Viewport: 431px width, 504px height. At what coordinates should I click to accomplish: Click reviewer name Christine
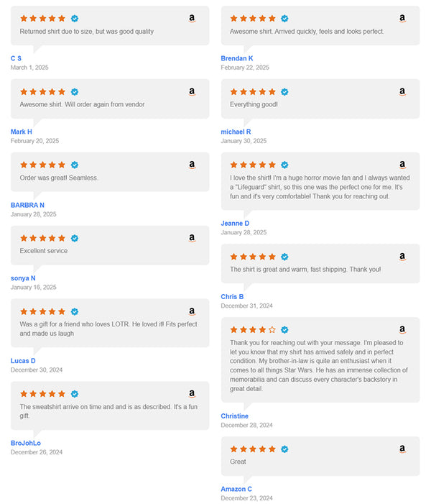click(x=235, y=416)
